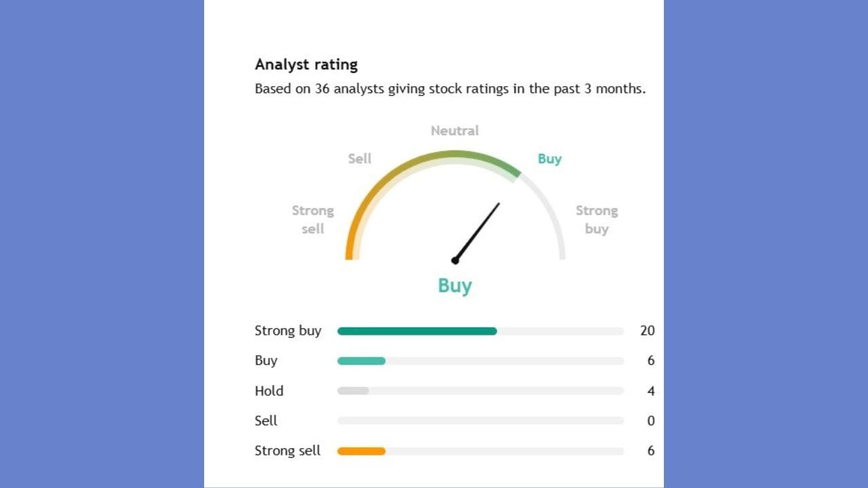Click the green "Buy" label on gauge arc
Screen dimensions: 868x488
click(x=549, y=159)
